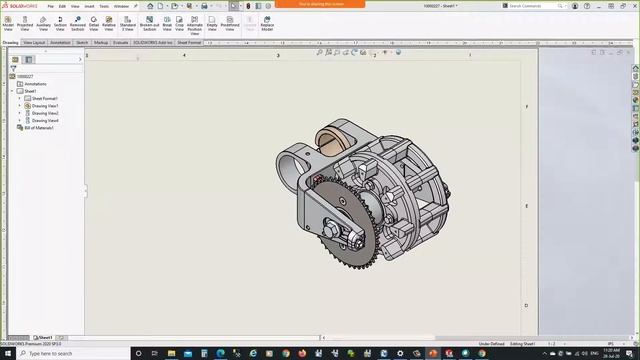Open the Help question mark icon
The width and height of the screenshot is (640, 360).
587,6
